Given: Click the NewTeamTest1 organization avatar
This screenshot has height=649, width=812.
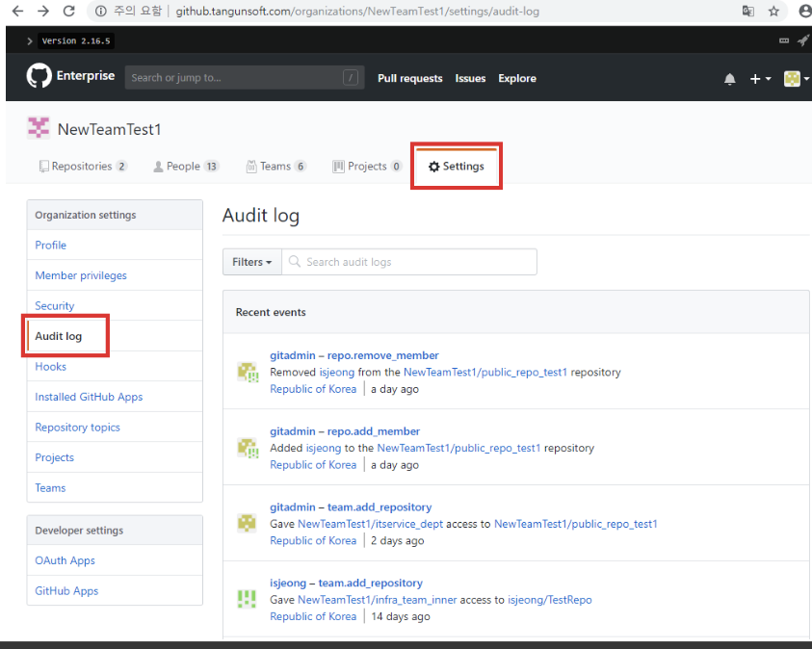Looking at the screenshot, I should [39, 128].
